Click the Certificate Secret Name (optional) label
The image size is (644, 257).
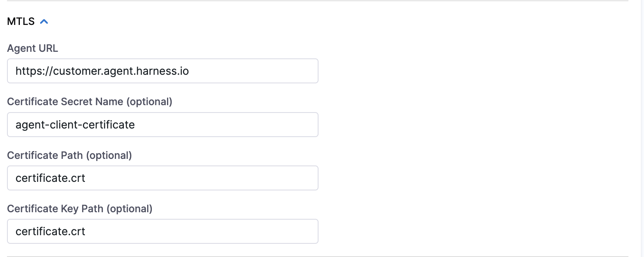point(90,102)
